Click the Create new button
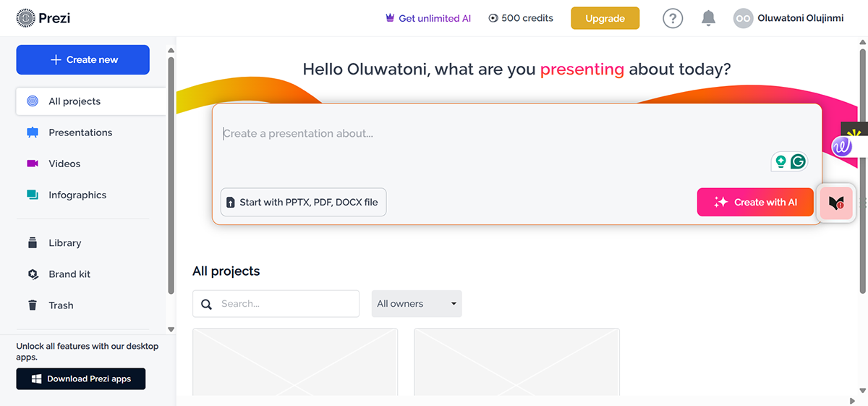This screenshot has width=868, height=406. (83, 60)
